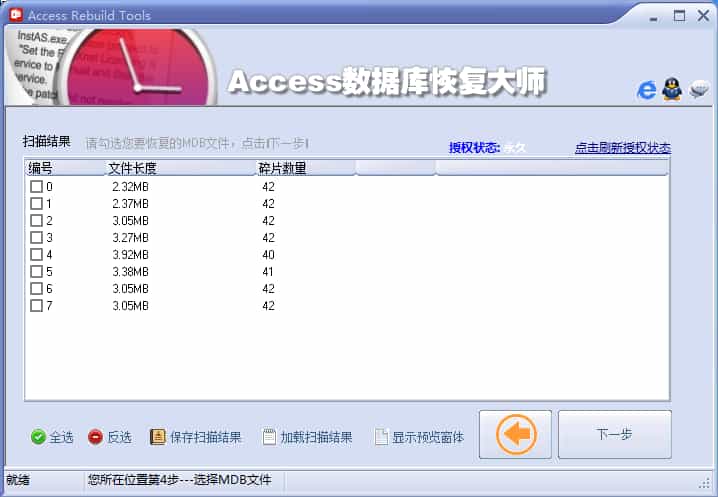Click the 显示预览窗体 document icon
Screen dimensions: 718x497
[381, 437]
